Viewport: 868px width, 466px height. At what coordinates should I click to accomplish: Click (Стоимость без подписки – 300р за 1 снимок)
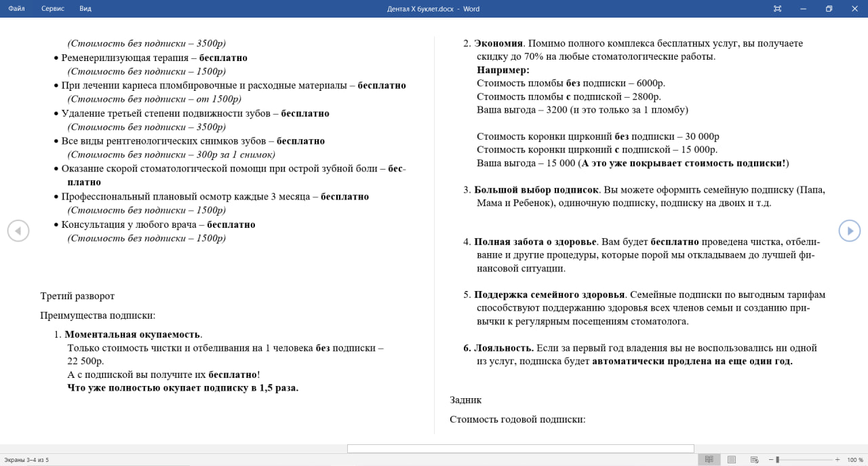point(172,155)
